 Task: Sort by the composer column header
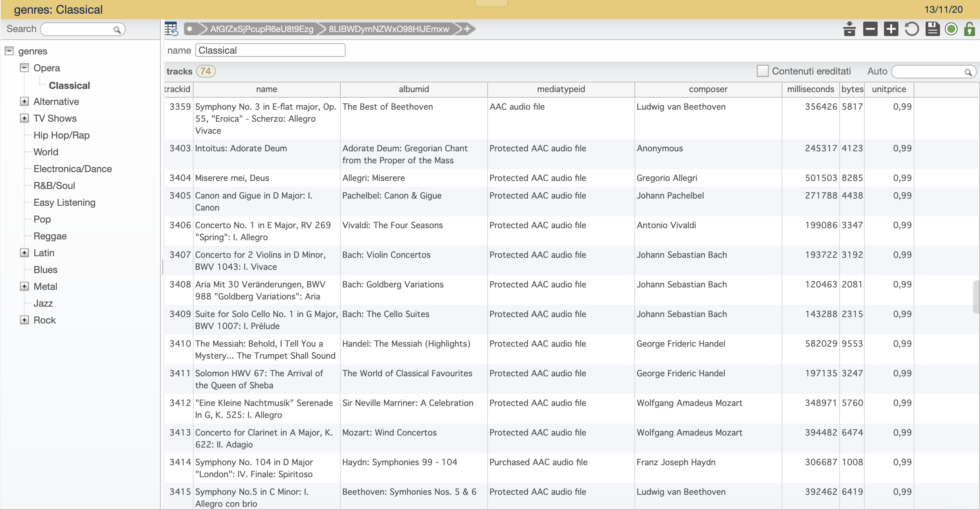(x=708, y=89)
